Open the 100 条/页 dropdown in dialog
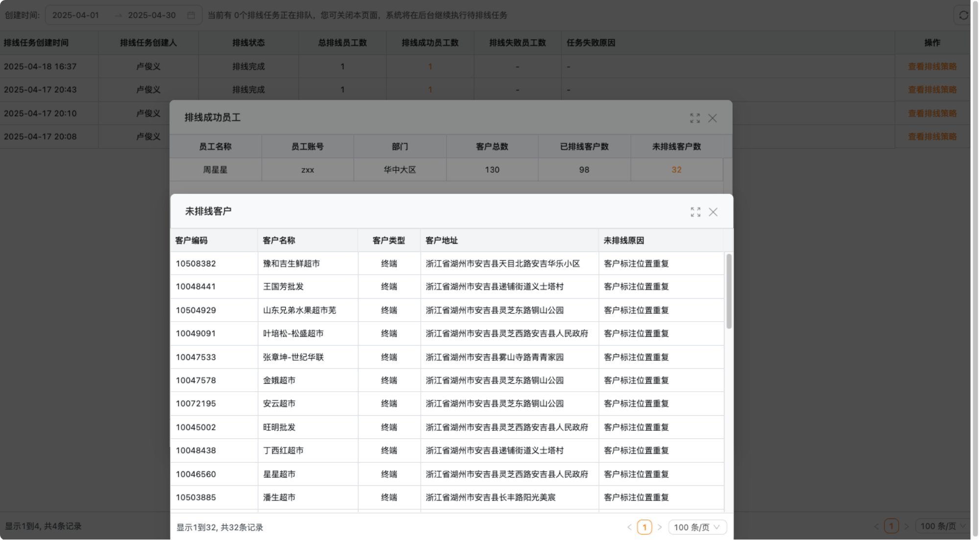The image size is (980, 540). coord(697,527)
